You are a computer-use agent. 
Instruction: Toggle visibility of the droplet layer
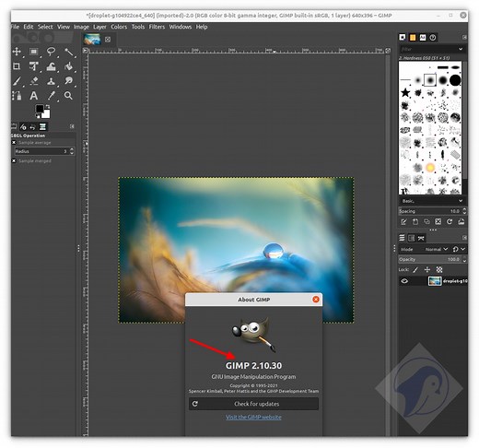[x=404, y=281]
